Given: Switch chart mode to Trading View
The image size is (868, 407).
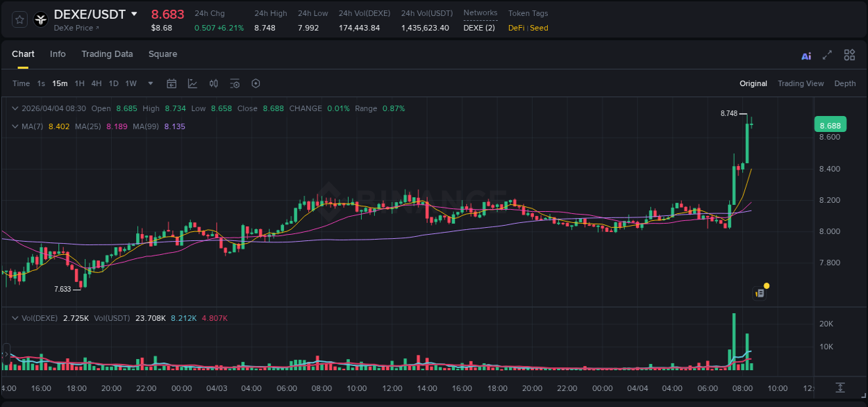Looking at the screenshot, I should coord(801,83).
